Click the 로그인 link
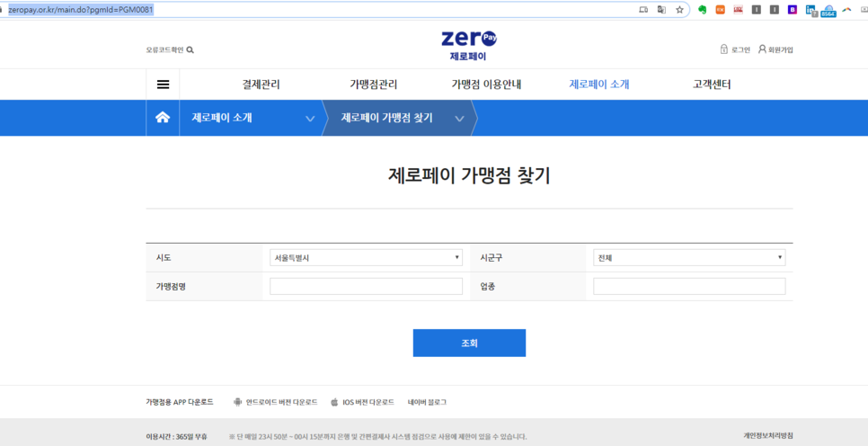This screenshot has height=446, width=868. pyautogui.click(x=740, y=49)
